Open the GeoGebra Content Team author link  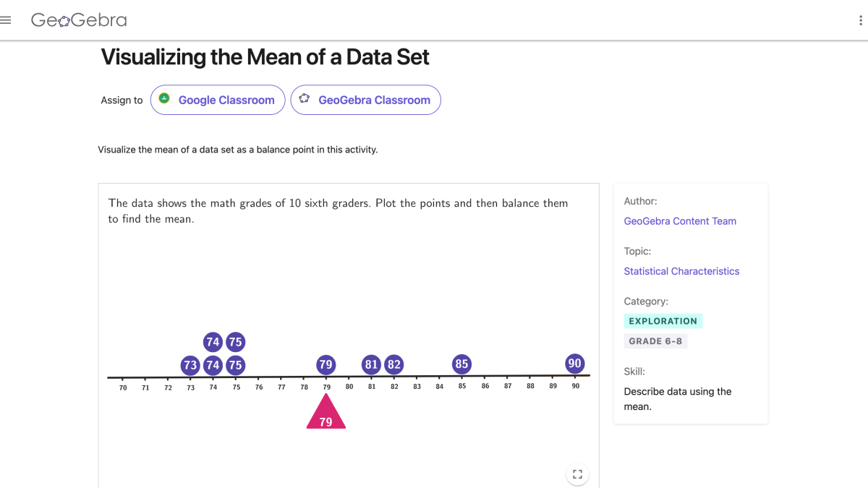click(680, 221)
